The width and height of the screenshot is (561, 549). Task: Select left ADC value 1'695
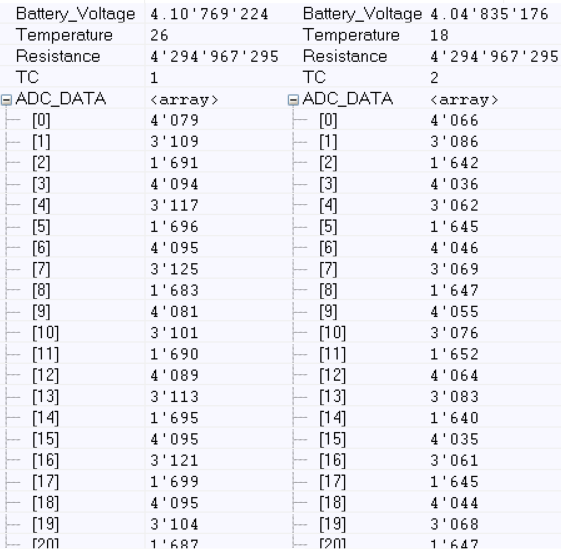click(174, 418)
